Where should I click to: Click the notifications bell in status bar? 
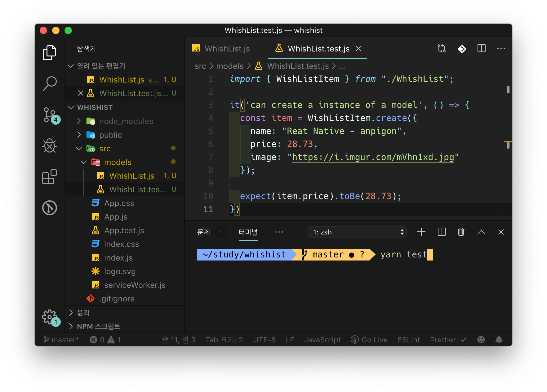coord(499,340)
